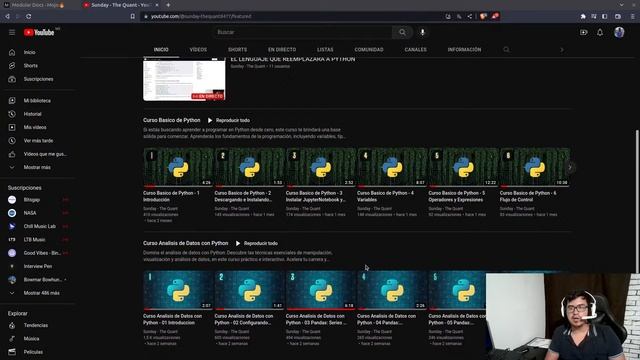Activate voice search microphone
The height and width of the screenshot is (360, 640).
pyautogui.click(x=422, y=32)
